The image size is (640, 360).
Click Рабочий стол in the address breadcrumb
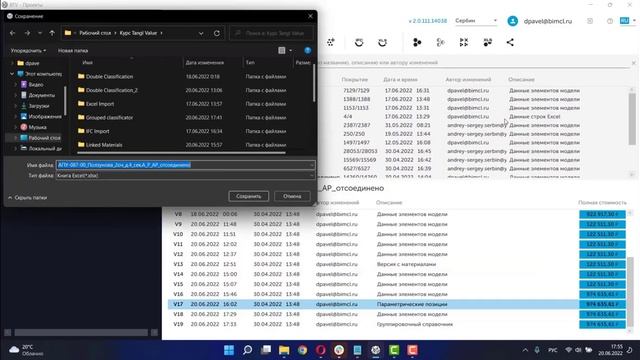click(95, 33)
